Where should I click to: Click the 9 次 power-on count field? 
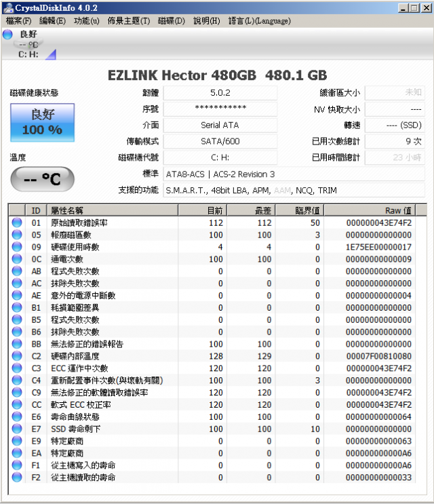tap(395, 141)
